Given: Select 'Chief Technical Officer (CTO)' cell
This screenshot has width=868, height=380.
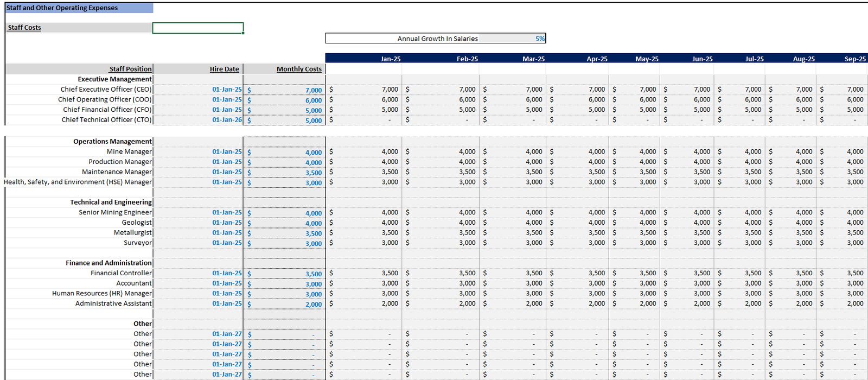Looking at the screenshot, I should [x=79, y=120].
